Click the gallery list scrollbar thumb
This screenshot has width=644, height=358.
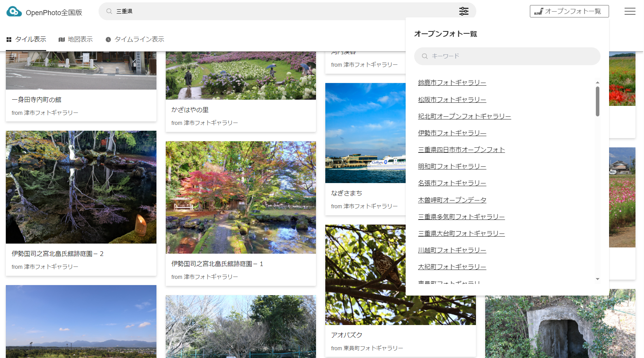pyautogui.click(x=597, y=101)
